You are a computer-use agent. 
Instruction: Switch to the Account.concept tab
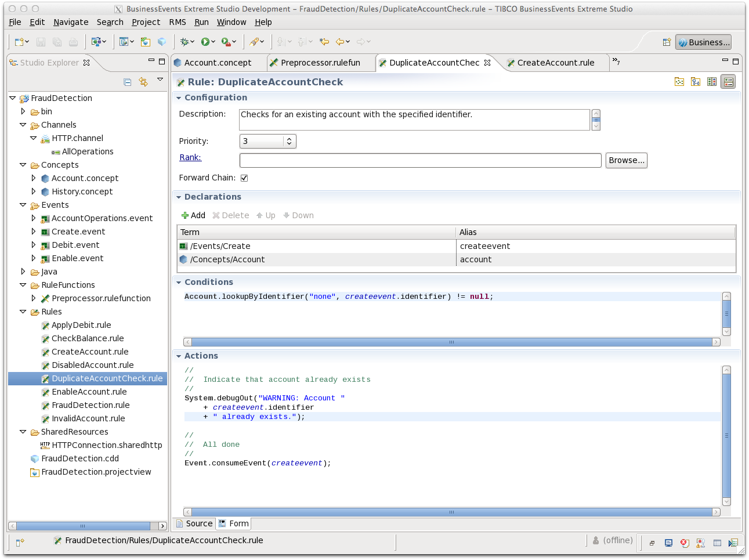218,63
